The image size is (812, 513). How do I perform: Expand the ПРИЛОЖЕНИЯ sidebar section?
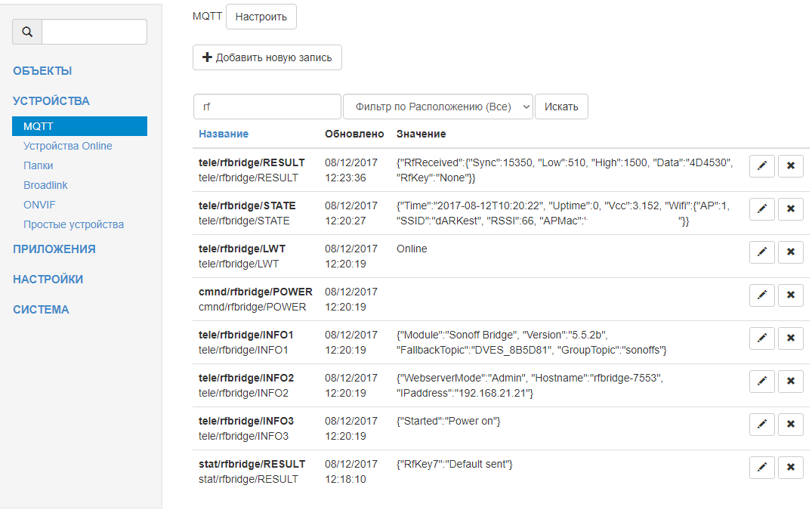54,249
